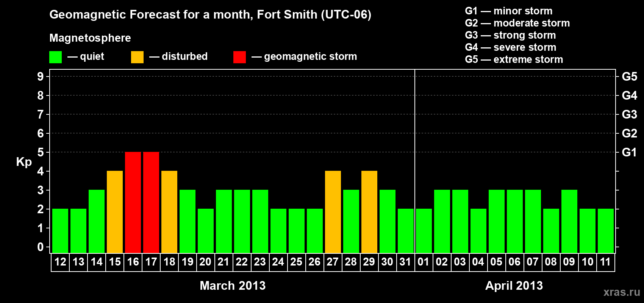The width and height of the screenshot is (644, 303).
Task: Click the April 2013 month label
Action: tap(514, 286)
